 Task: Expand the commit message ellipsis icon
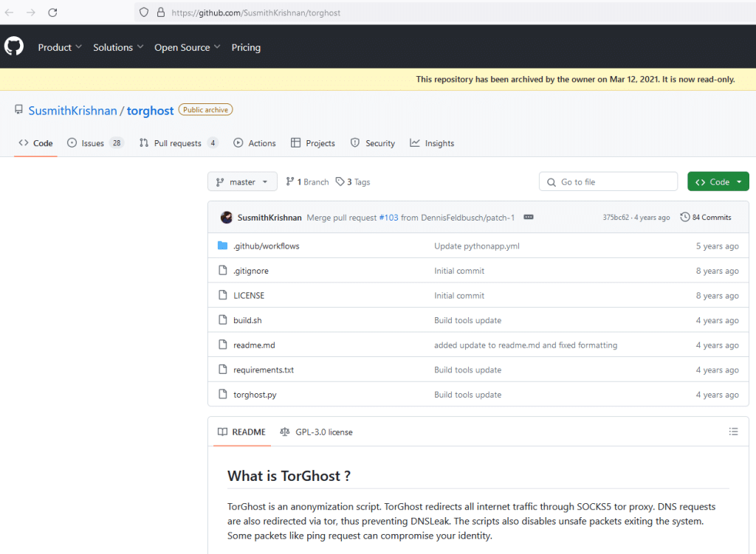pyautogui.click(x=529, y=218)
